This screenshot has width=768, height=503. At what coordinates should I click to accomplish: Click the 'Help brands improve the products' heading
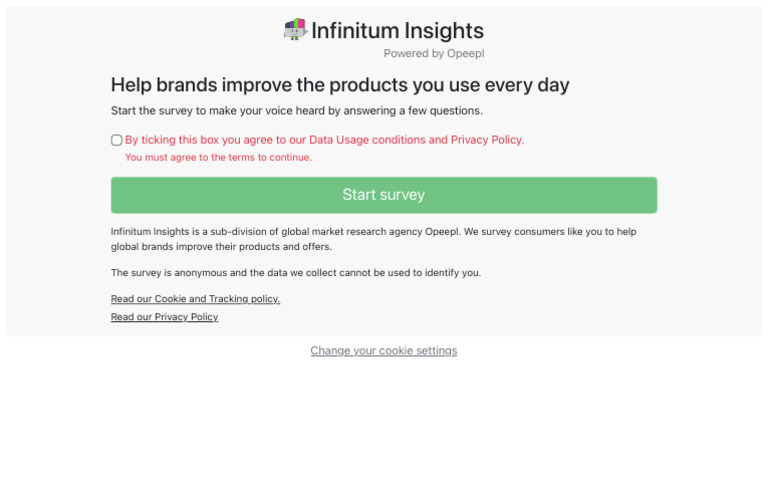(340, 85)
